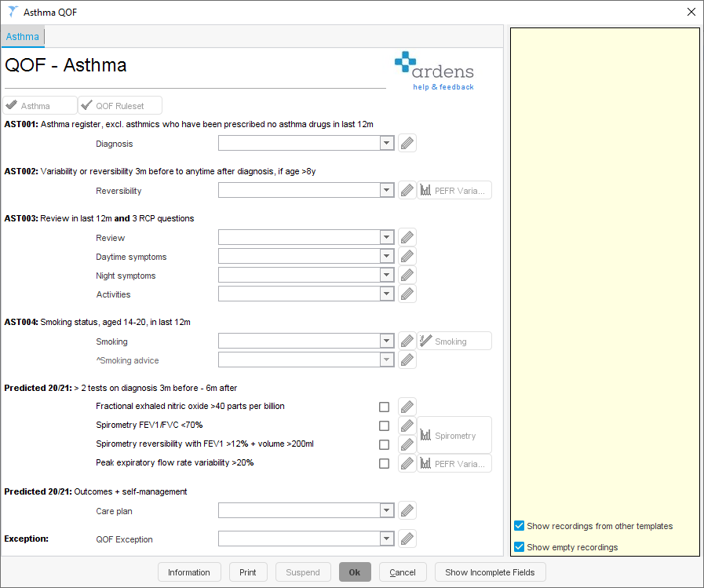Click the pencil icon beside QOF Exception
The width and height of the screenshot is (704, 588).
coord(407,539)
